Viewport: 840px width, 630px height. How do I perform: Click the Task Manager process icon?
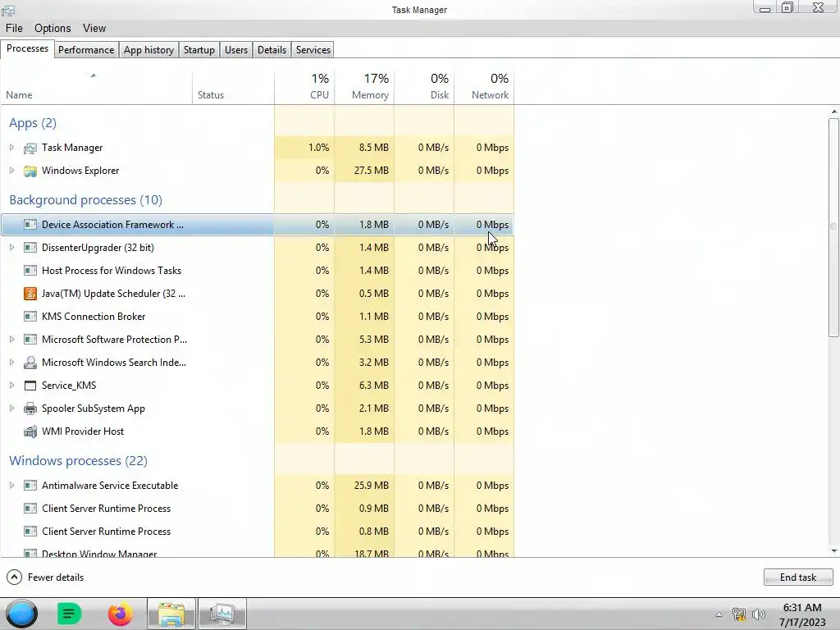pos(30,148)
